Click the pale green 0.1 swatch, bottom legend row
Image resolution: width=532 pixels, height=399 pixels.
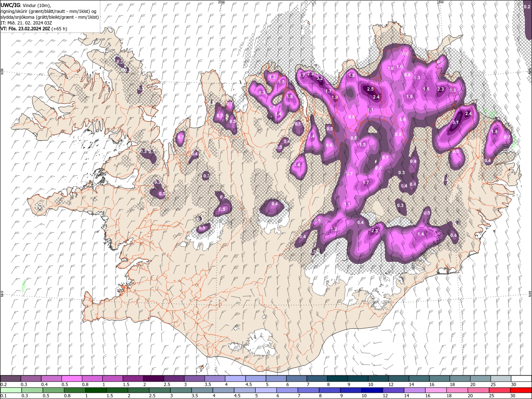coord(11,390)
